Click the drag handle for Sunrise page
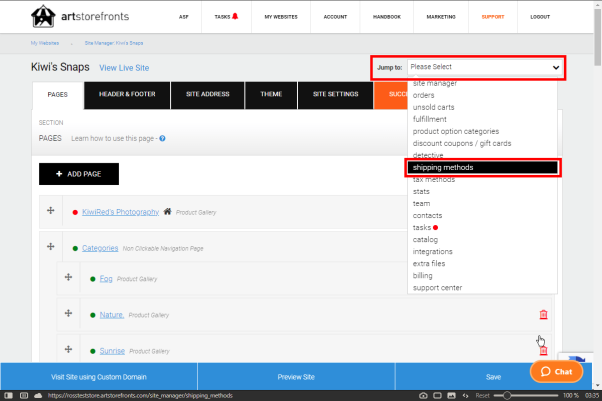Viewport: 602px width, 401px height. coord(68,351)
